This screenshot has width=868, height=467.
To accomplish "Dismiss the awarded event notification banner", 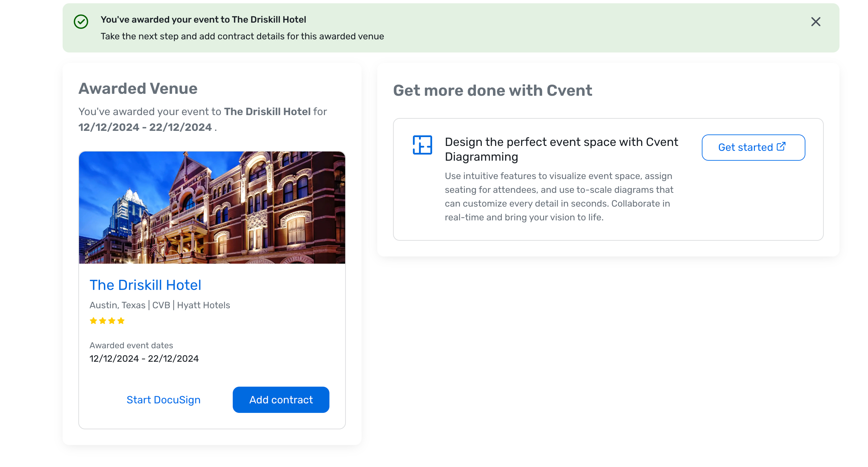I will point(816,22).
